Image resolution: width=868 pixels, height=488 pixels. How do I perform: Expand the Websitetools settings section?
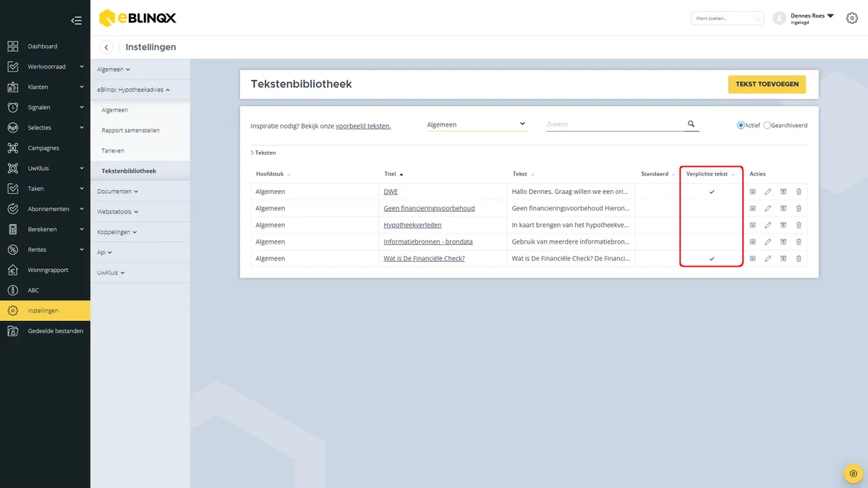tap(140, 212)
